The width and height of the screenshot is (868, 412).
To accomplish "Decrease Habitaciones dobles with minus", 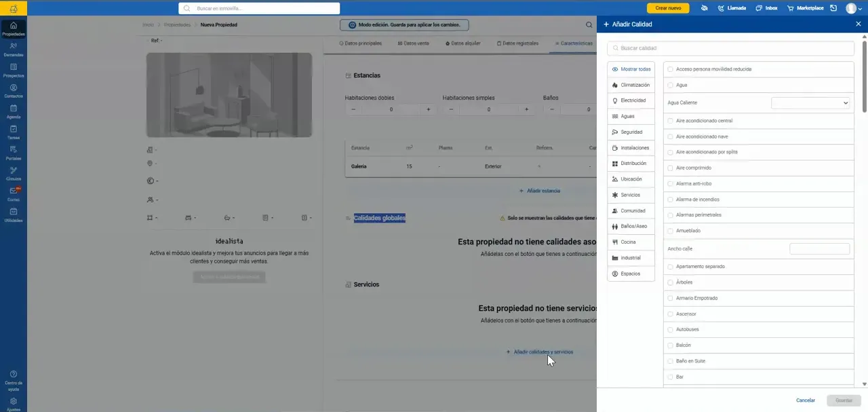I will pos(353,109).
